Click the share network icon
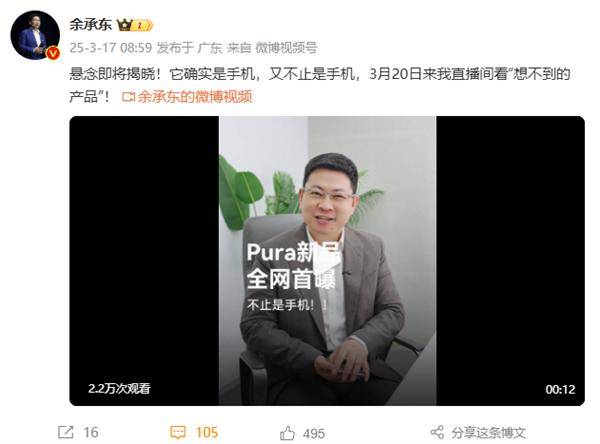The height and width of the screenshot is (444, 600). pos(437,433)
